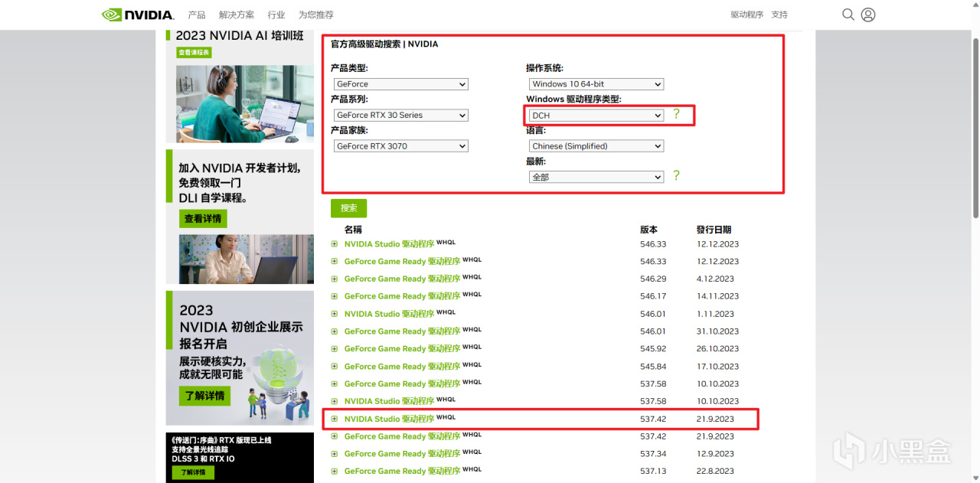Click version number 546.29
The height and width of the screenshot is (483, 980).
pos(653,279)
